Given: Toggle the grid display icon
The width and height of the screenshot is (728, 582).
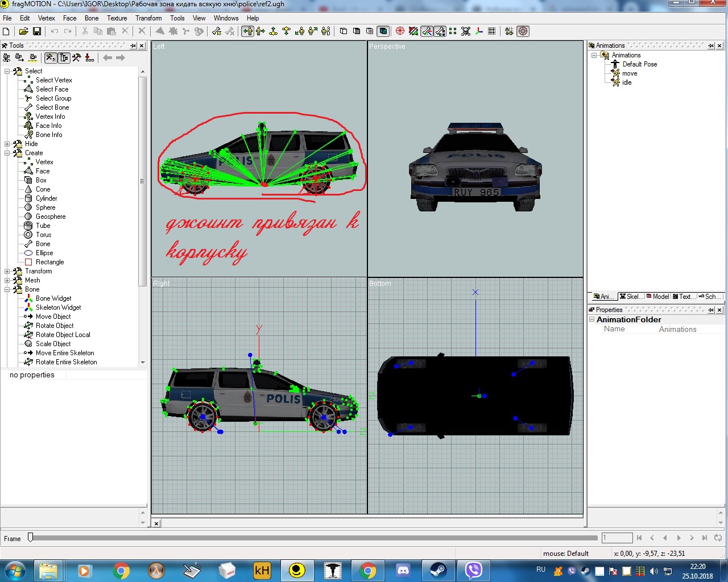Looking at the screenshot, I should click(491, 31).
